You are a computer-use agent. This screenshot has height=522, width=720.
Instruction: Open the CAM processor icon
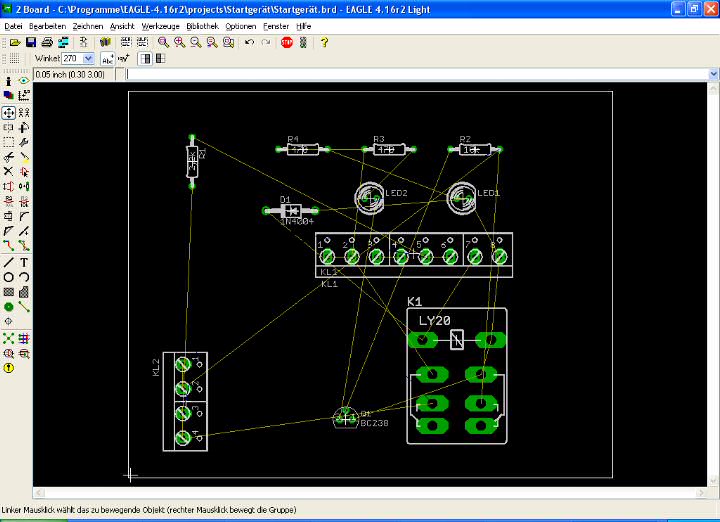63,43
